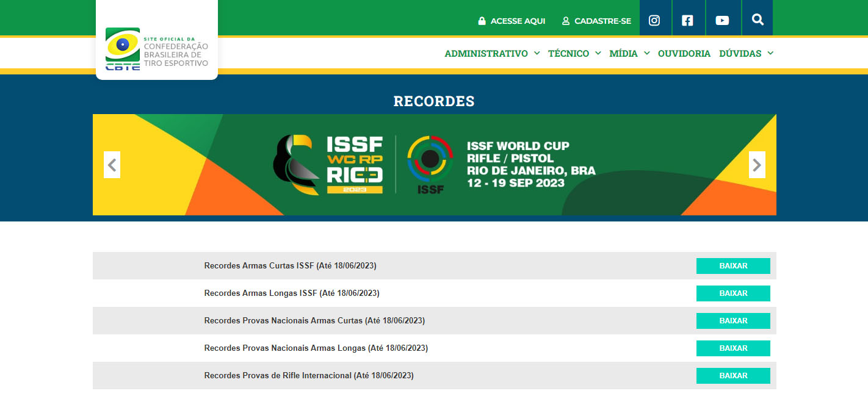Go to the Ouvidoria page
This screenshot has height=399, width=868.
[684, 54]
